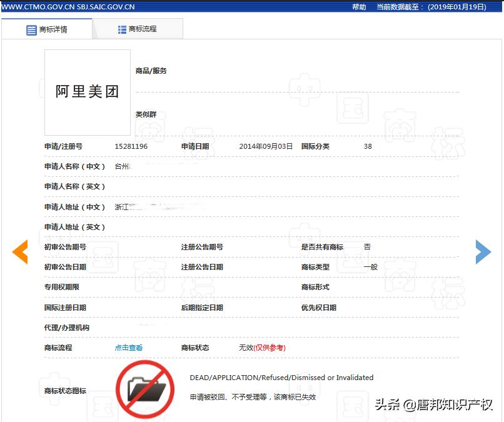
Task: Click the blue right navigation arrow
Action: point(483,252)
